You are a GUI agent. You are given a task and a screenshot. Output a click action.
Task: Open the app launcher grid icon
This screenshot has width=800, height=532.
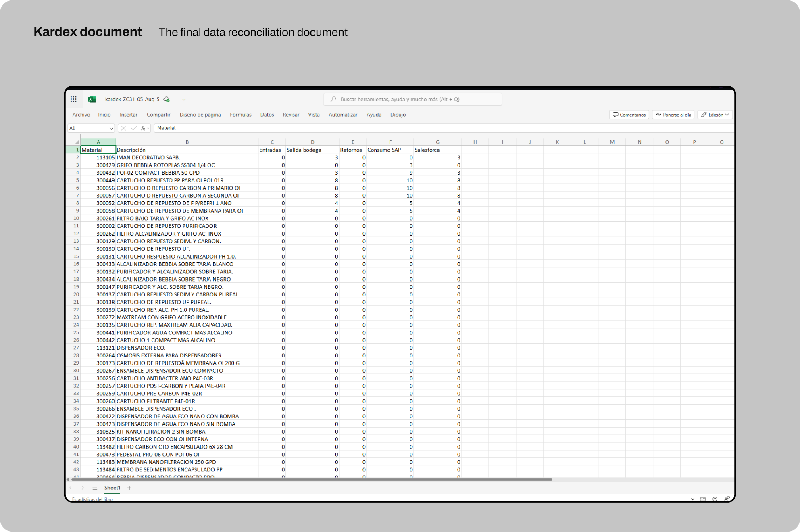click(x=73, y=99)
